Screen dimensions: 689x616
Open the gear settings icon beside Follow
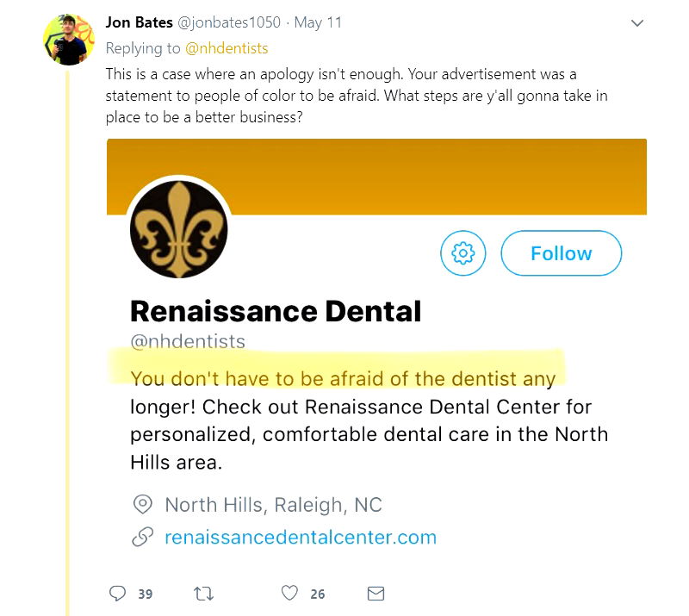463,252
